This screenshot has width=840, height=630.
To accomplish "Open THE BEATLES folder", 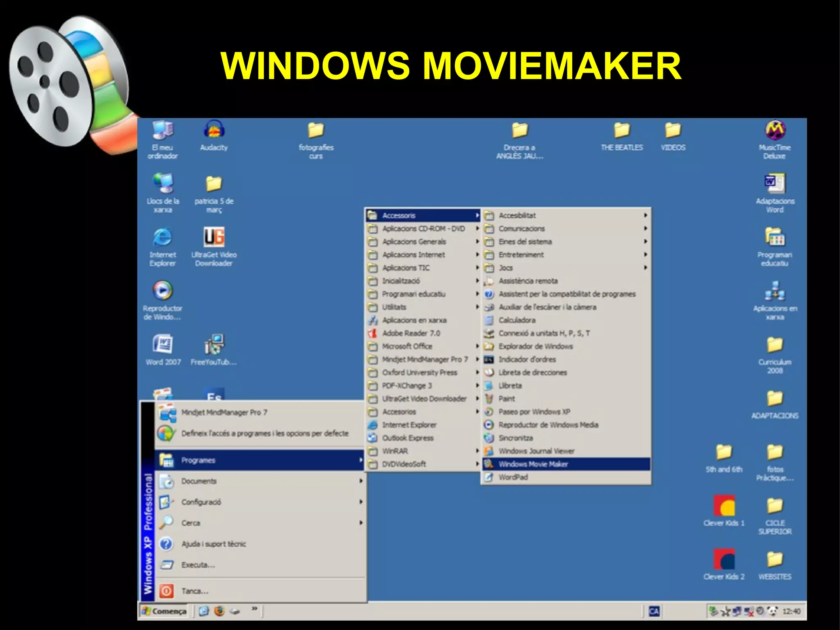I will pyautogui.click(x=622, y=136).
